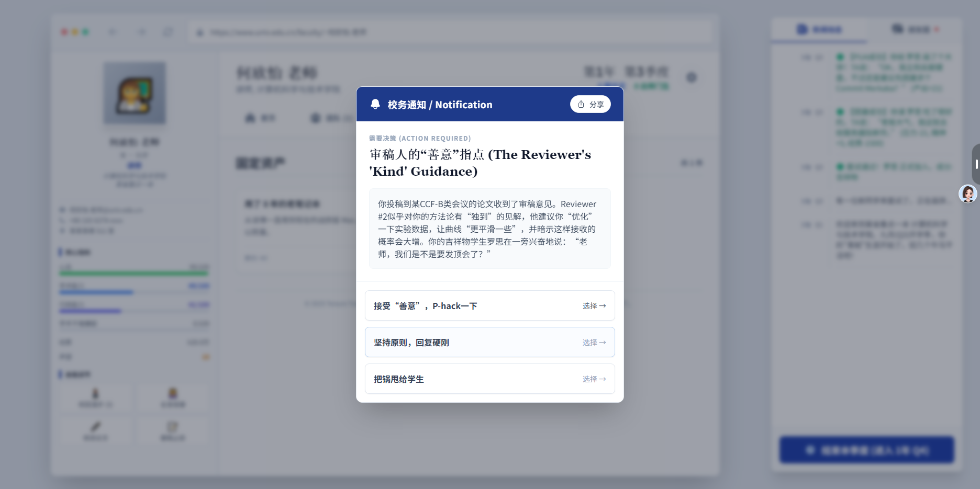Image resolution: width=980 pixels, height=489 pixels.
Task: Click the browser back arrow icon
Action: click(113, 32)
